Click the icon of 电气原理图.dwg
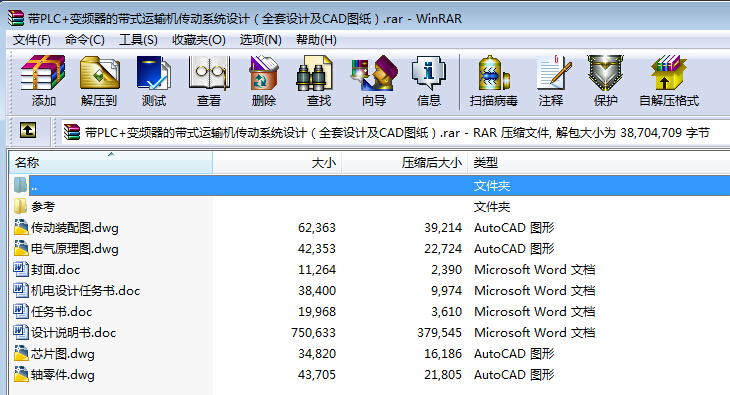The image size is (730, 395). tap(21, 248)
